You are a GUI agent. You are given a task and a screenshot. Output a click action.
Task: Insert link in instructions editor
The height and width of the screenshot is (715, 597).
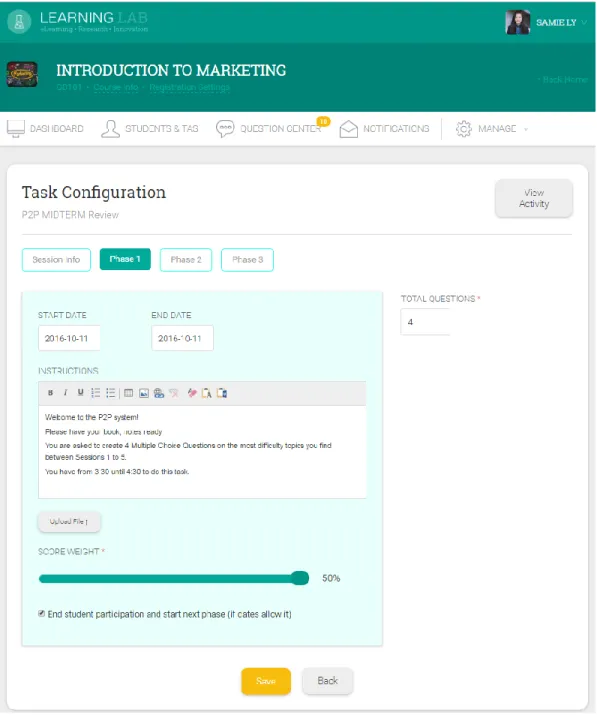point(159,393)
